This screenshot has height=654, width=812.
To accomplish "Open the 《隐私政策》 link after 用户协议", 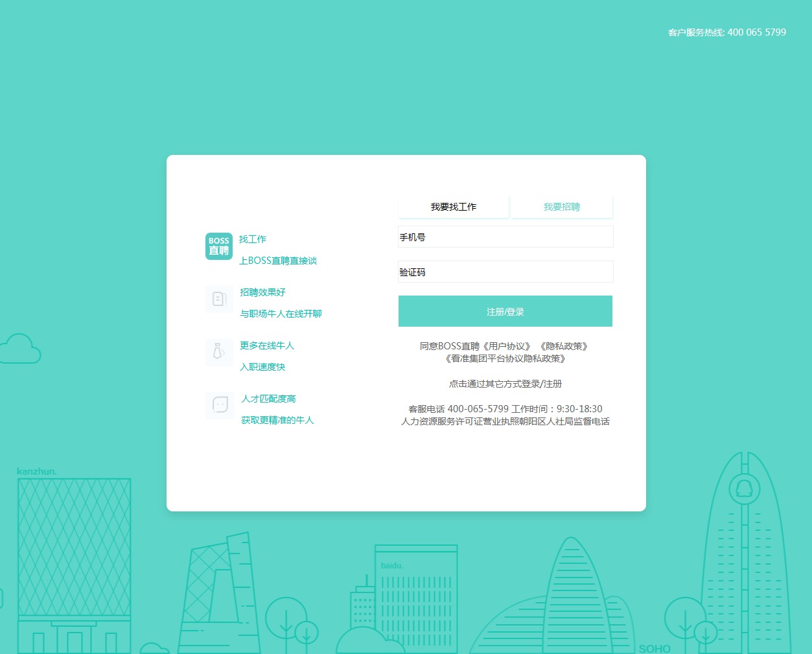I will point(564,346).
